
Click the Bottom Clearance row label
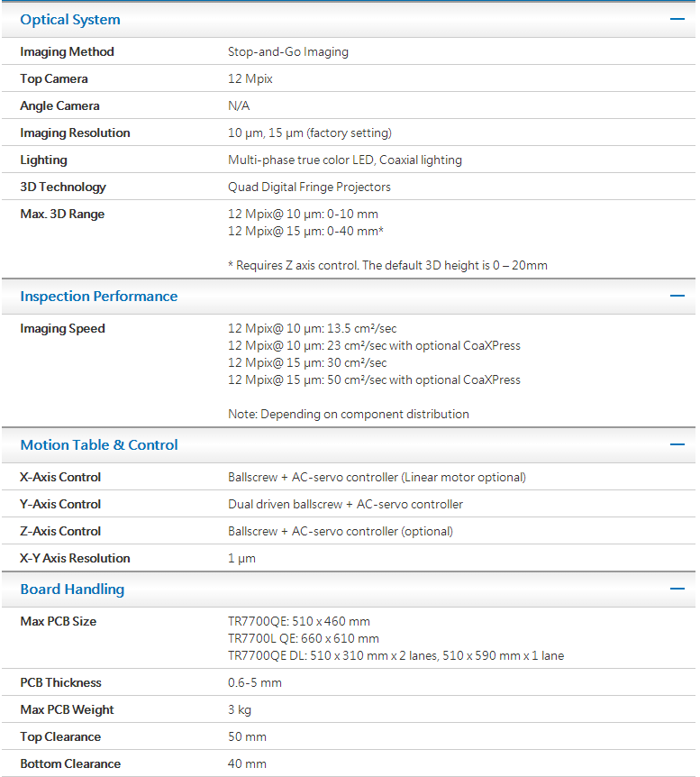click(x=70, y=764)
